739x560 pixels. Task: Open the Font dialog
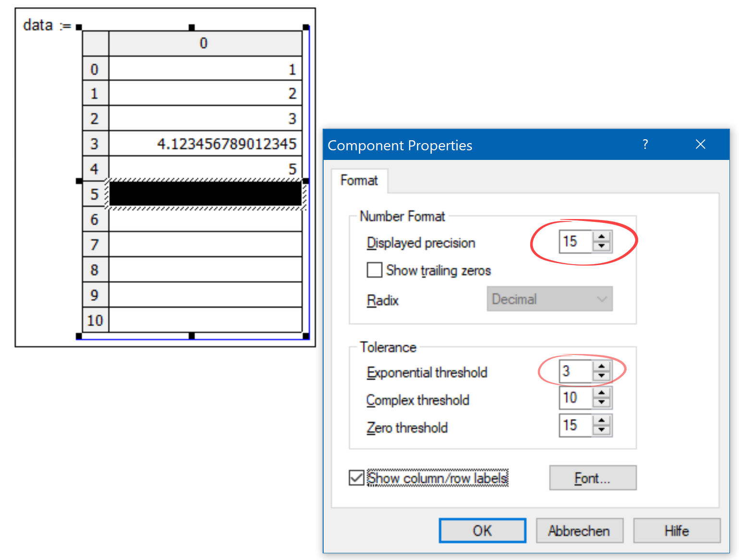coord(593,477)
